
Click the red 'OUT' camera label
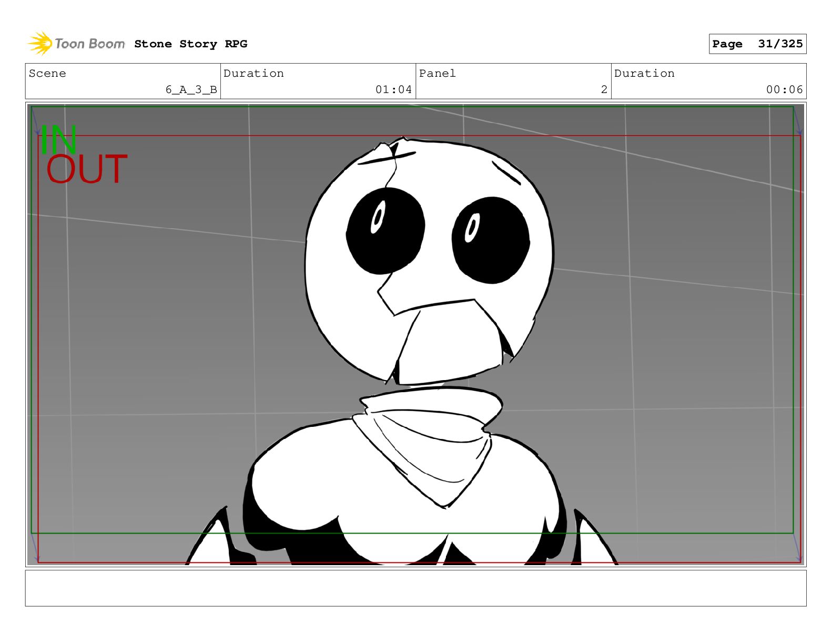point(87,169)
